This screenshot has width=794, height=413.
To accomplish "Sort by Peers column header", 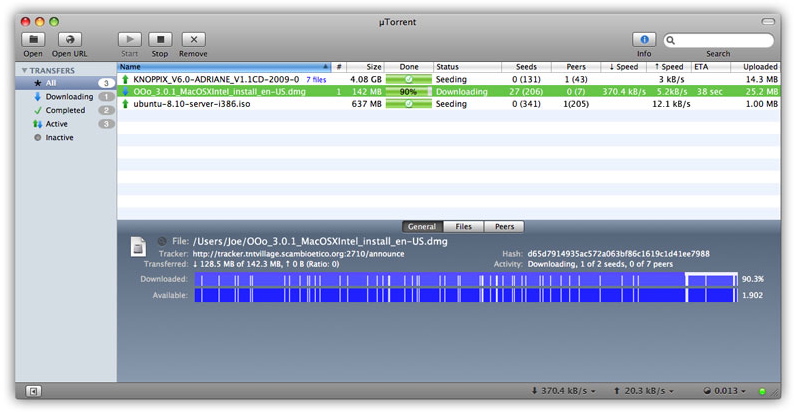I will (x=576, y=67).
